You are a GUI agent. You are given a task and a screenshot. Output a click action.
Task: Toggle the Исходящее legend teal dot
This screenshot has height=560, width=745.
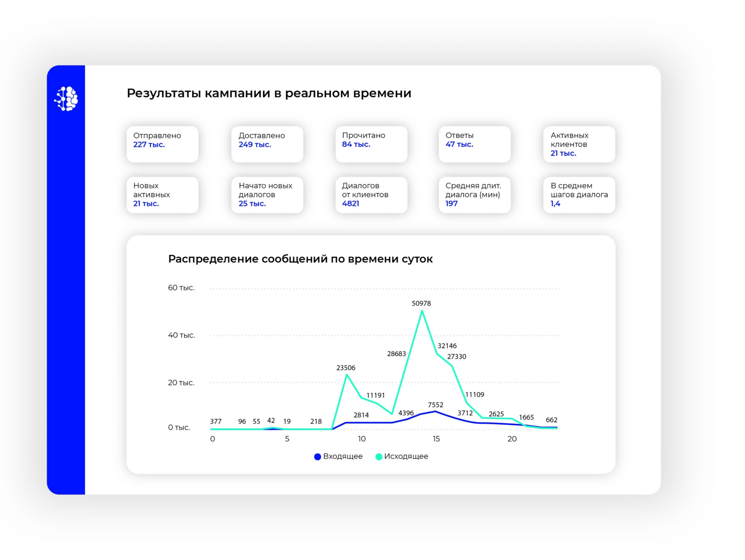tap(379, 457)
